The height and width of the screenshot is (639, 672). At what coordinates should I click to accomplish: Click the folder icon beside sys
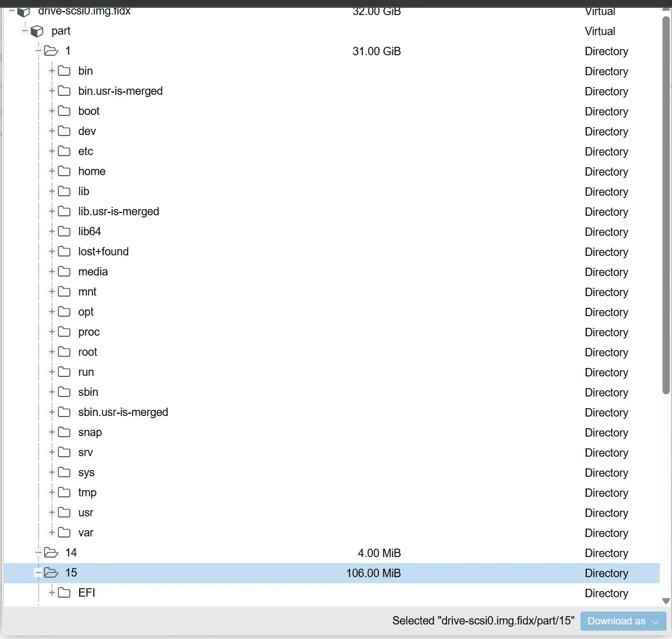pos(64,472)
